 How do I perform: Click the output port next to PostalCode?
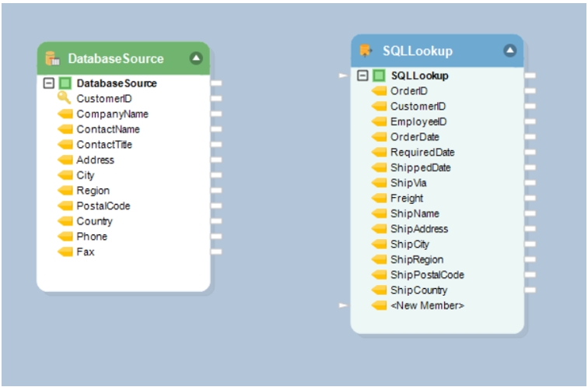point(216,206)
